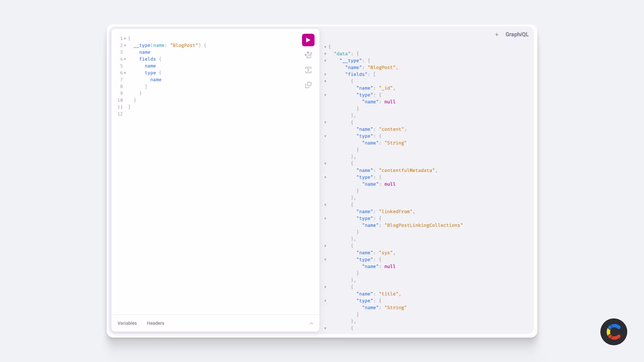This screenshot has width=644, height=362.
Task: Collapse query line 1 fold arrow
Action: click(125, 39)
